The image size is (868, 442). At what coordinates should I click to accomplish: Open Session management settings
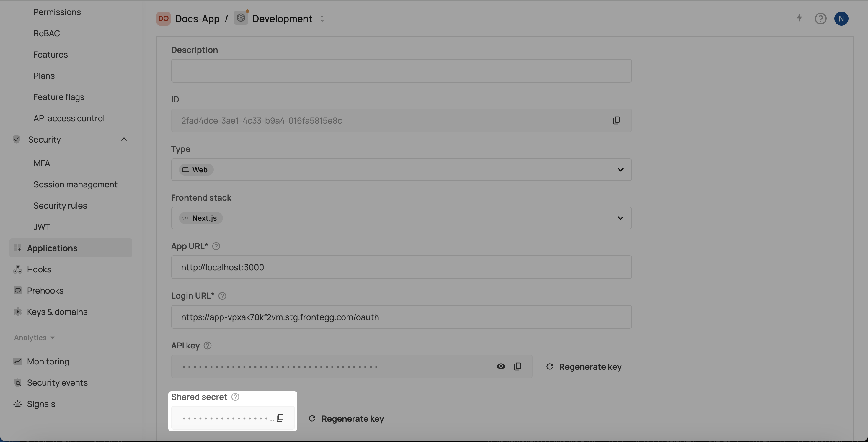click(x=76, y=184)
